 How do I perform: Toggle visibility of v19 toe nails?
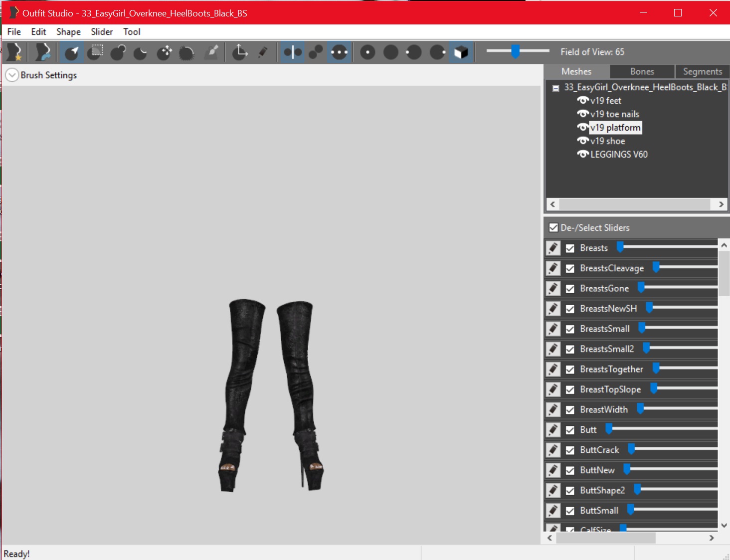(582, 114)
